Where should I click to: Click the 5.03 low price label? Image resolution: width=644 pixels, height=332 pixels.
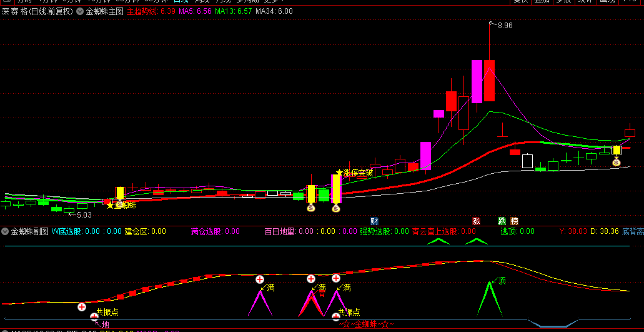tap(84, 214)
